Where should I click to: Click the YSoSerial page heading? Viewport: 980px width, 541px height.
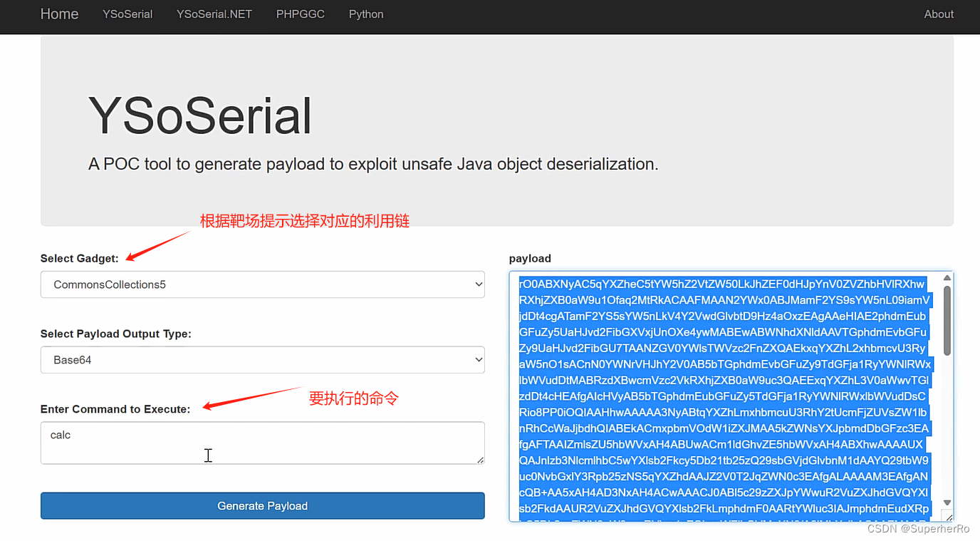pyautogui.click(x=200, y=115)
